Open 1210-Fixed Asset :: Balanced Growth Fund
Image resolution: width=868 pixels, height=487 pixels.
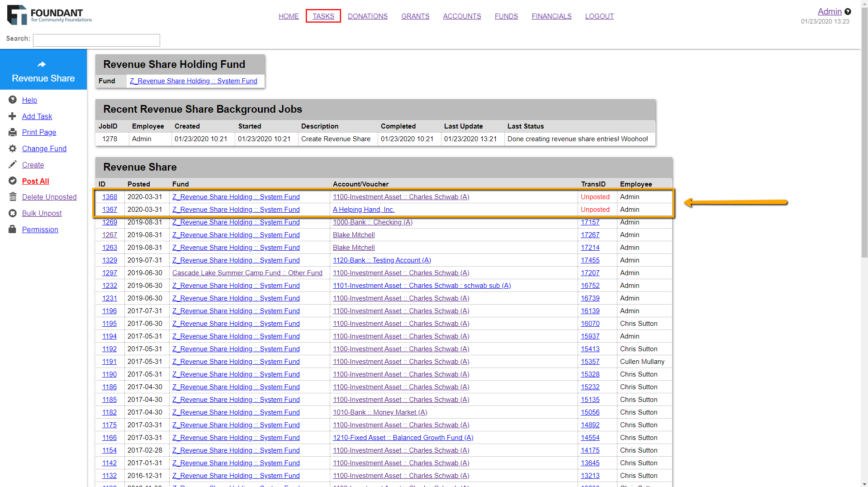tap(403, 438)
